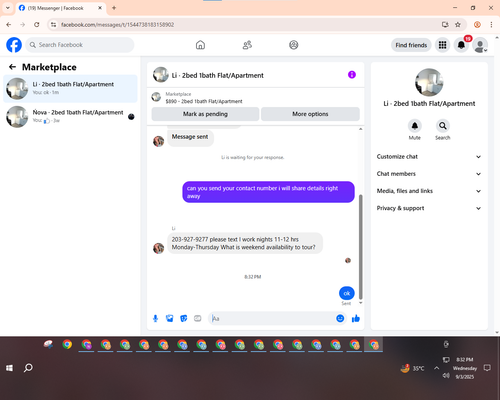Click the Search Facebook field
The width and height of the screenshot is (500, 400).
pyautogui.click(x=80, y=45)
